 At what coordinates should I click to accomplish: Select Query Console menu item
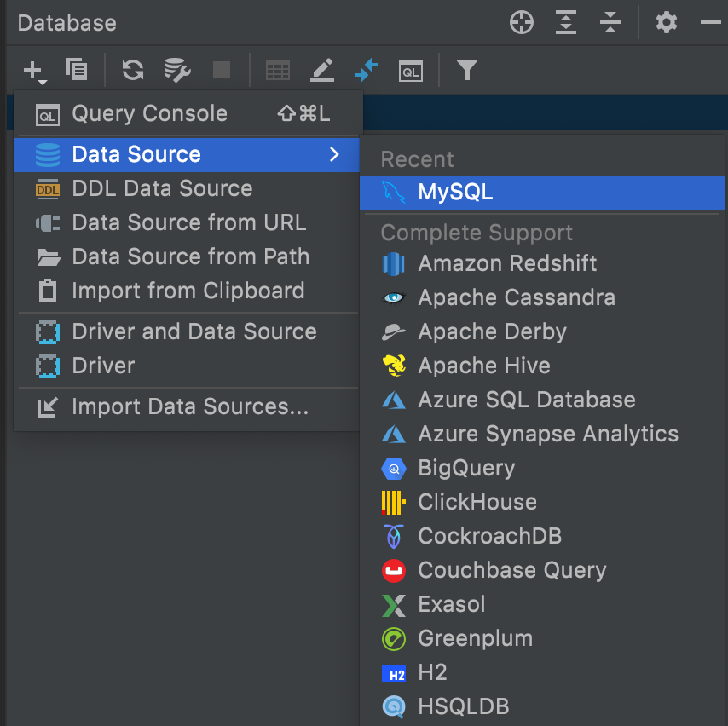(x=186, y=113)
